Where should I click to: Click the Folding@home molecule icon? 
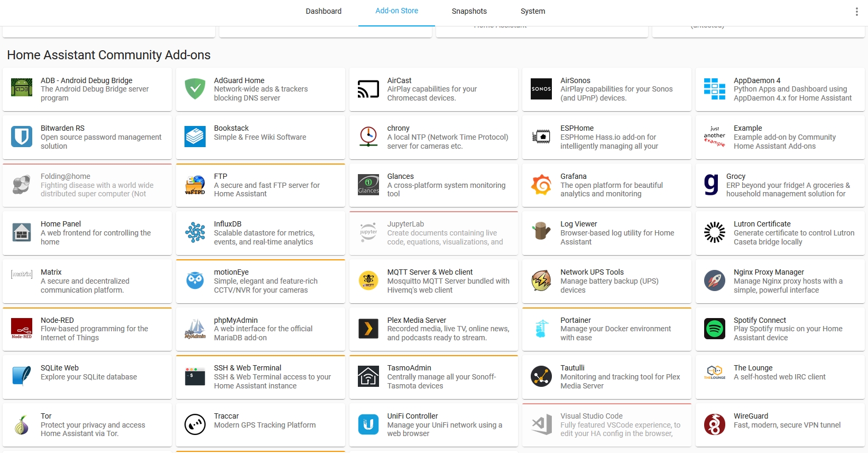(x=22, y=185)
